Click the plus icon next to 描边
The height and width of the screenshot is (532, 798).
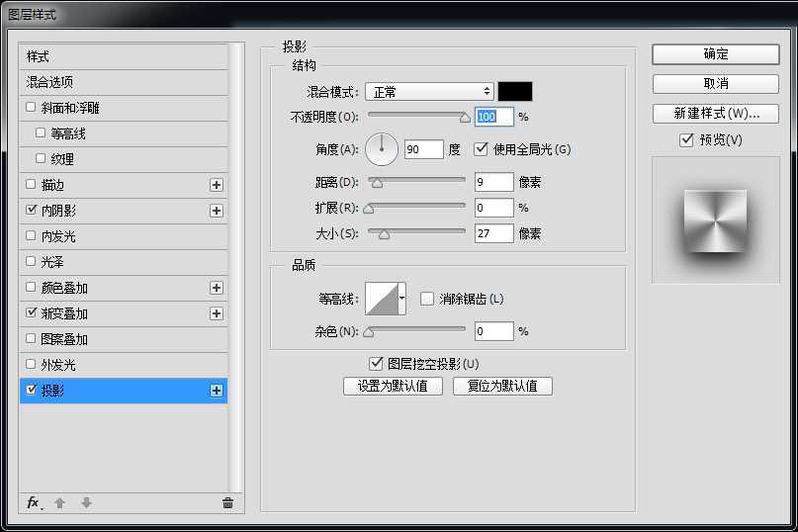(x=217, y=185)
